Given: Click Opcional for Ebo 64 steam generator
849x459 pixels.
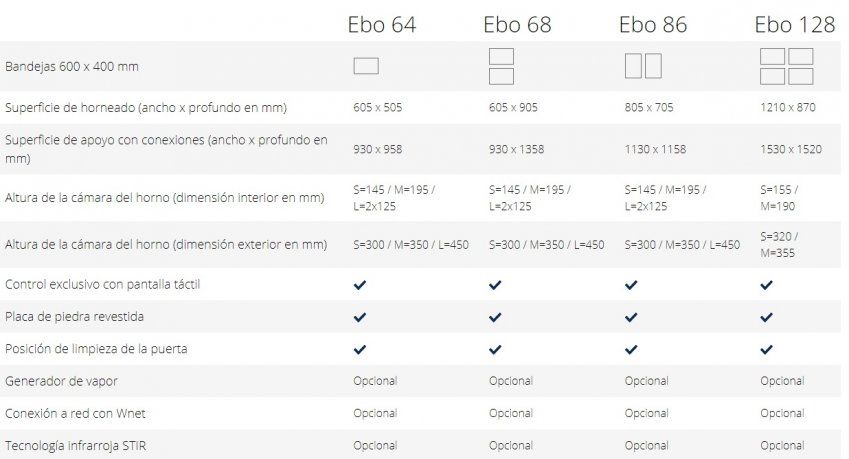Looking at the screenshot, I should [375, 381].
